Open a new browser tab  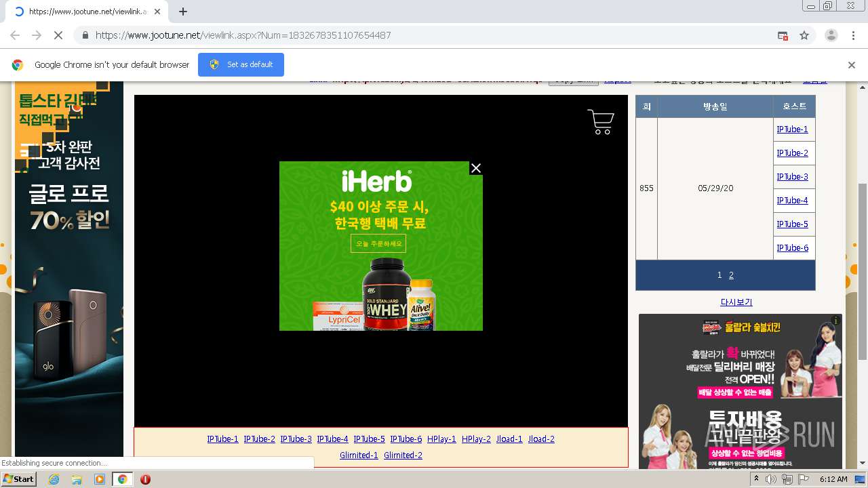coord(183,12)
